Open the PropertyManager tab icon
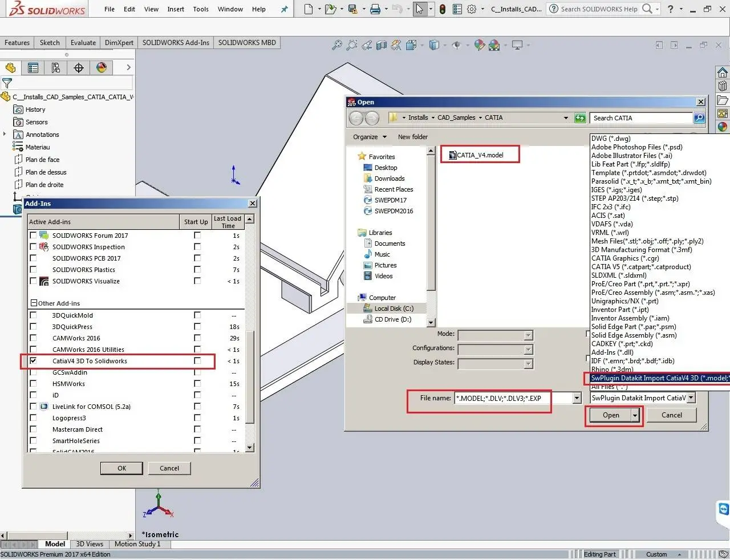Screen dimensions: 730x560 tap(33, 68)
